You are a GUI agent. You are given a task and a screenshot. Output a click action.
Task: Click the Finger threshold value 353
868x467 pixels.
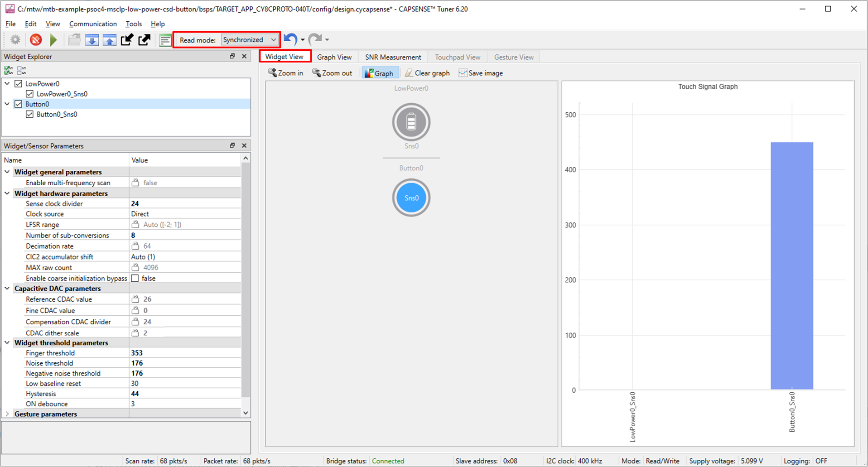click(185, 353)
